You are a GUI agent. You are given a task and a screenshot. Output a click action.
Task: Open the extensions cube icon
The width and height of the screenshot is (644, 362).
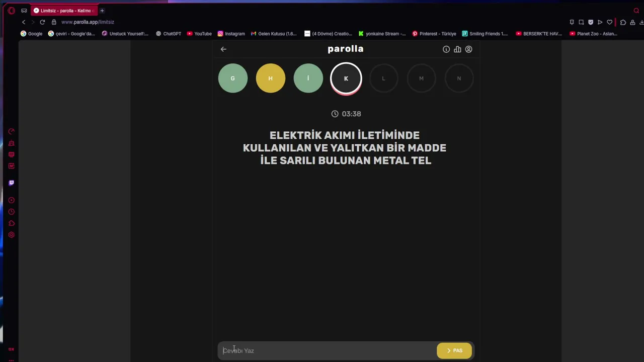tap(623, 22)
